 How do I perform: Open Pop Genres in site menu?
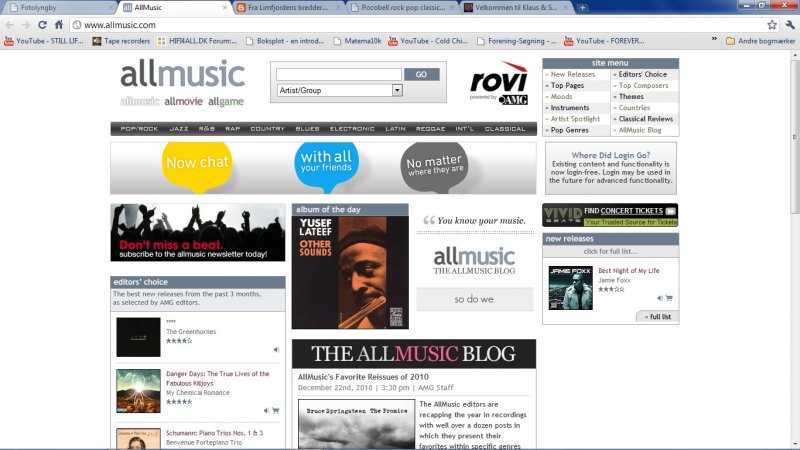tap(569, 130)
